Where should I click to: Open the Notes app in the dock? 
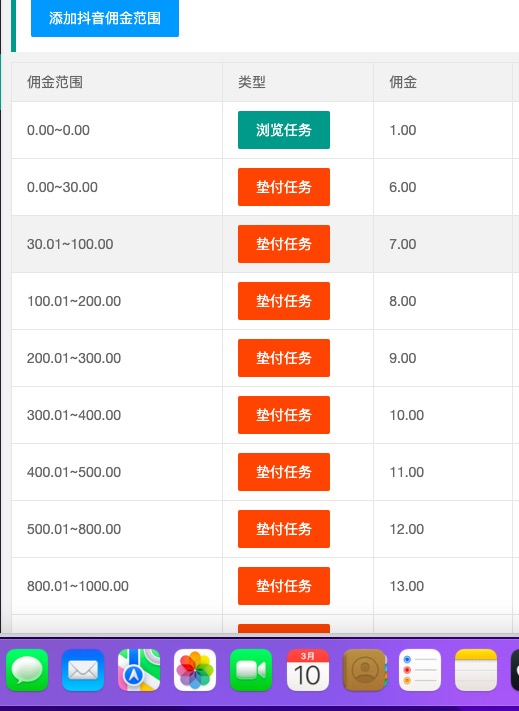476,670
